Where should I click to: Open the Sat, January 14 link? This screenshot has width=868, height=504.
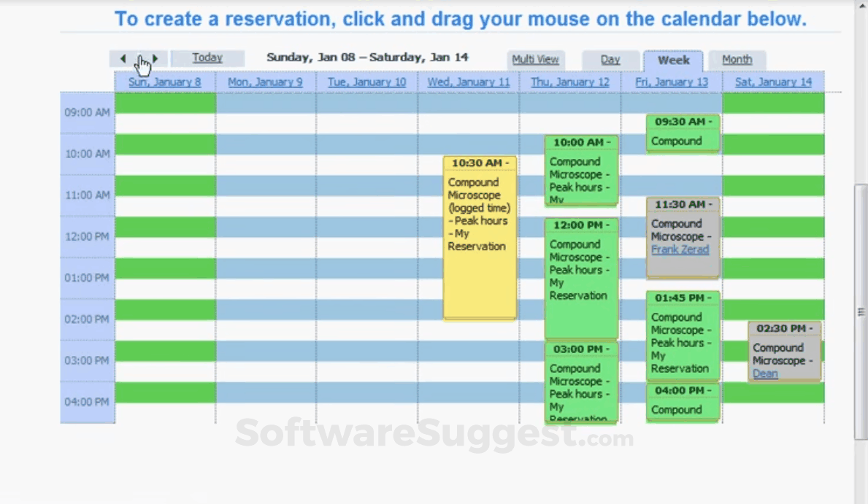click(x=772, y=82)
